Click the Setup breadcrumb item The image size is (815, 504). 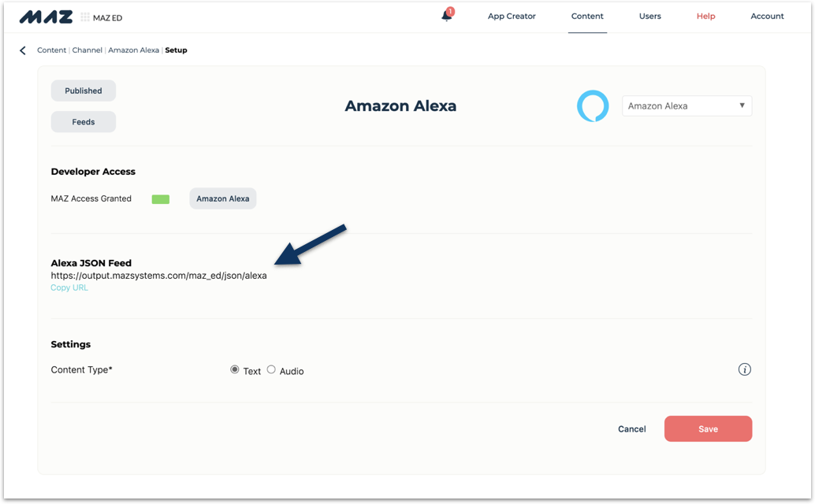tap(177, 50)
